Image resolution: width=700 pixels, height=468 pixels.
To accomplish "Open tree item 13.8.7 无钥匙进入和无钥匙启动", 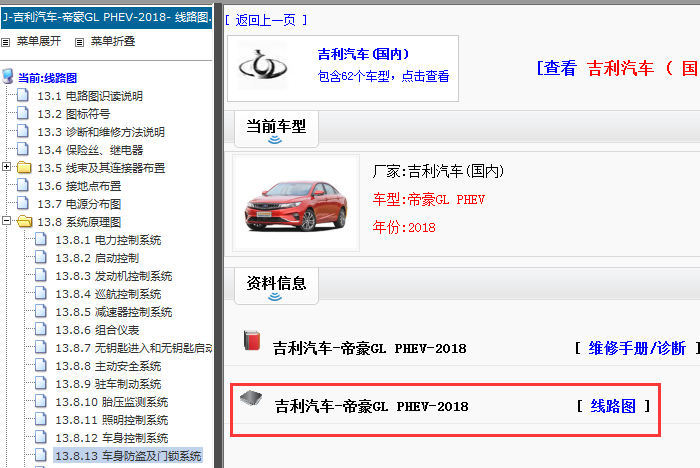I will pos(133,348).
